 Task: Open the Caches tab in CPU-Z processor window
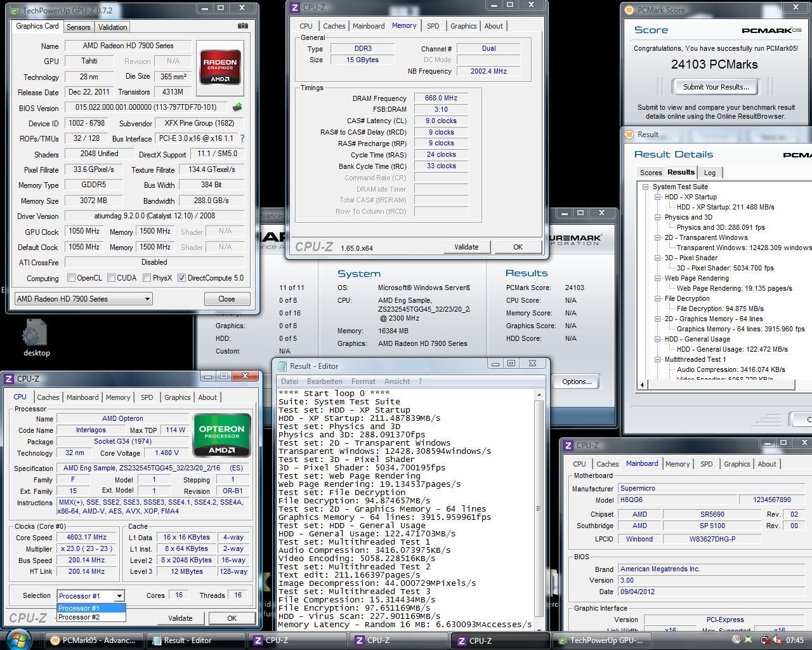click(x=48, y=397)
